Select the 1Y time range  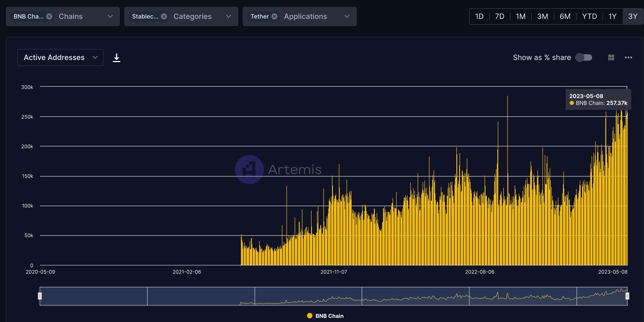tap(612, 16)
